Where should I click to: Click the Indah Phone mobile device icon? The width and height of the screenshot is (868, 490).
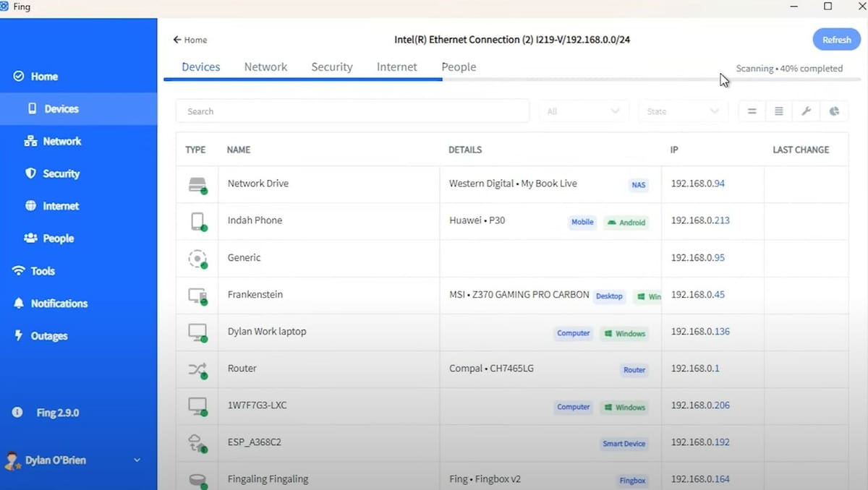tap(197, 221)
